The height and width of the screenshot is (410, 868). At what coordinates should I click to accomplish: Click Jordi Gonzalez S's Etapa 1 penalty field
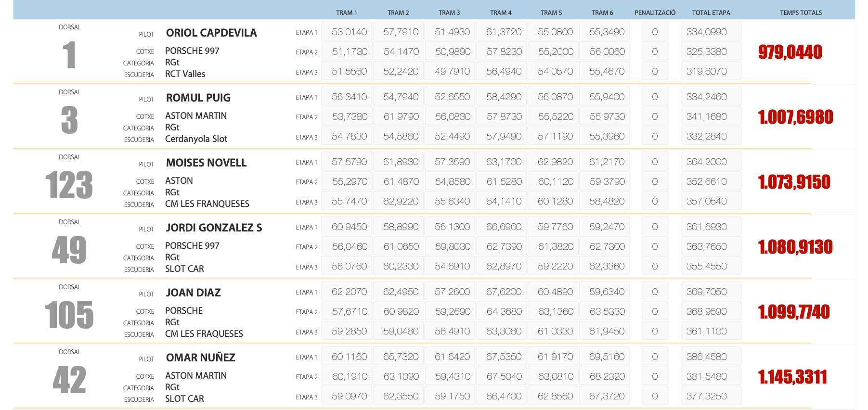click(x=654, y=227)
